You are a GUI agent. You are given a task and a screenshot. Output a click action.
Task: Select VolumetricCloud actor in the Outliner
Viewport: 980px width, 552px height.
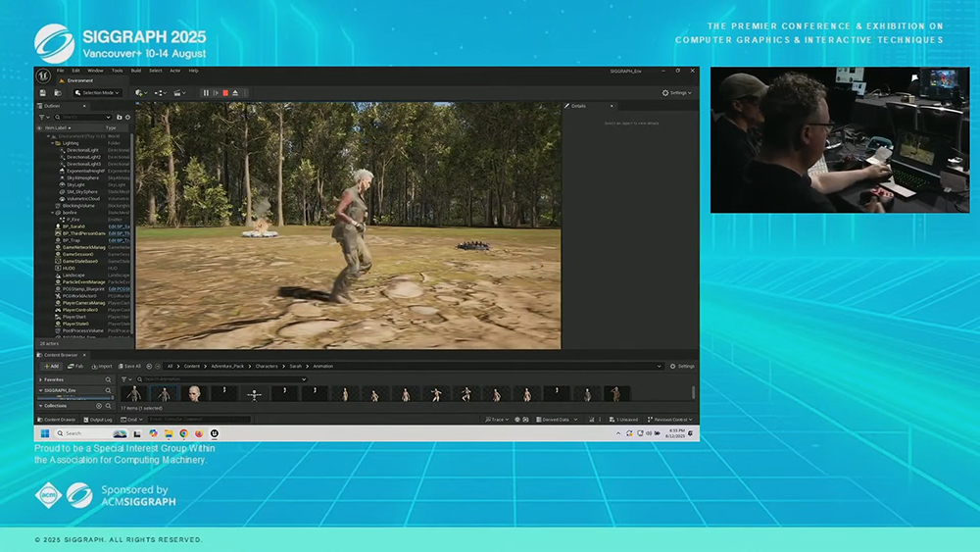83,199
